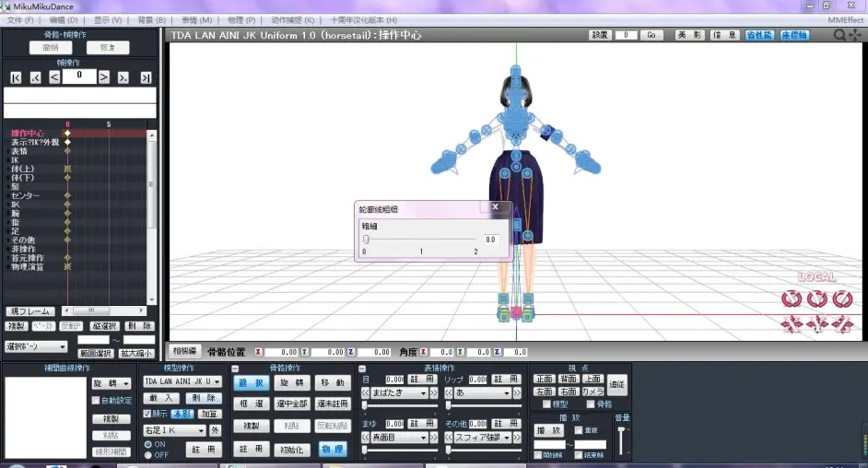The image size is (868, 468).
Task: Click the middle LOCAL move gizmo icon
Action: click(817, 323)
